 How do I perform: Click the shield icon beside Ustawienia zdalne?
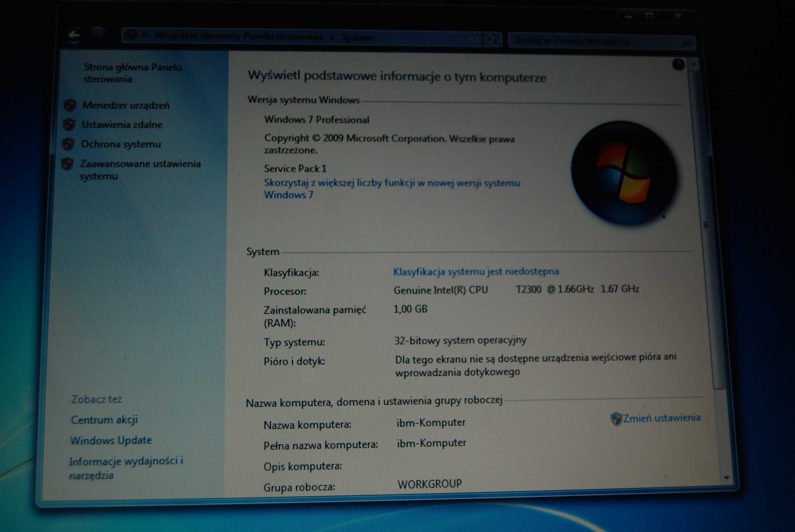(69, 125)
